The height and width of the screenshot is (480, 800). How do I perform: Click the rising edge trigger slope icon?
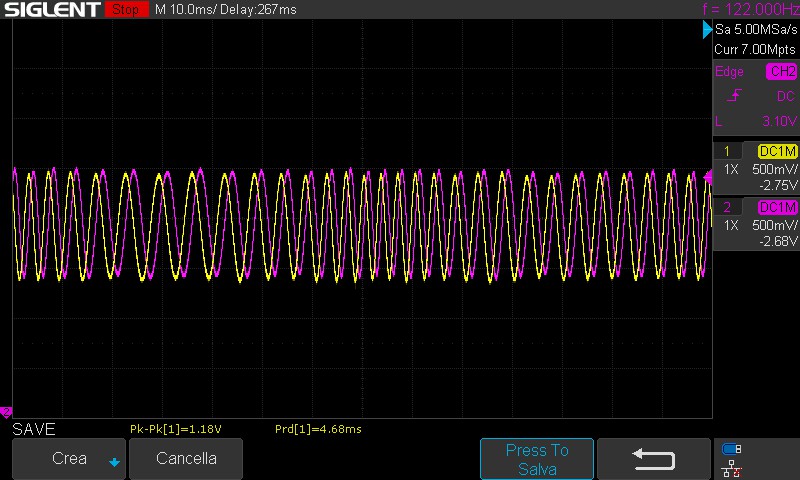[x=736, y=96]
